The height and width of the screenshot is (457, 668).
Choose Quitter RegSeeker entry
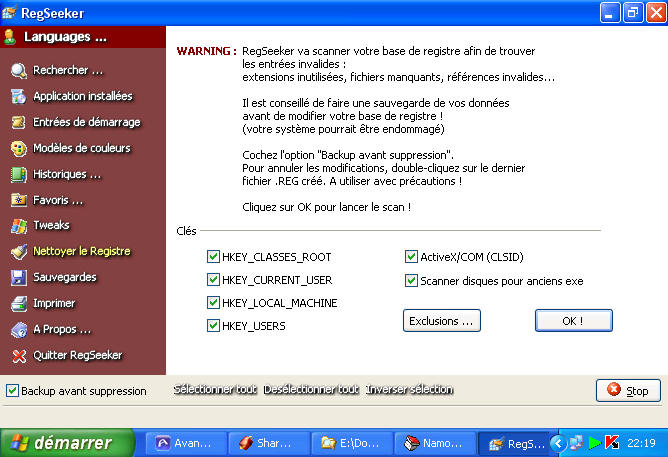click(78, 355)
